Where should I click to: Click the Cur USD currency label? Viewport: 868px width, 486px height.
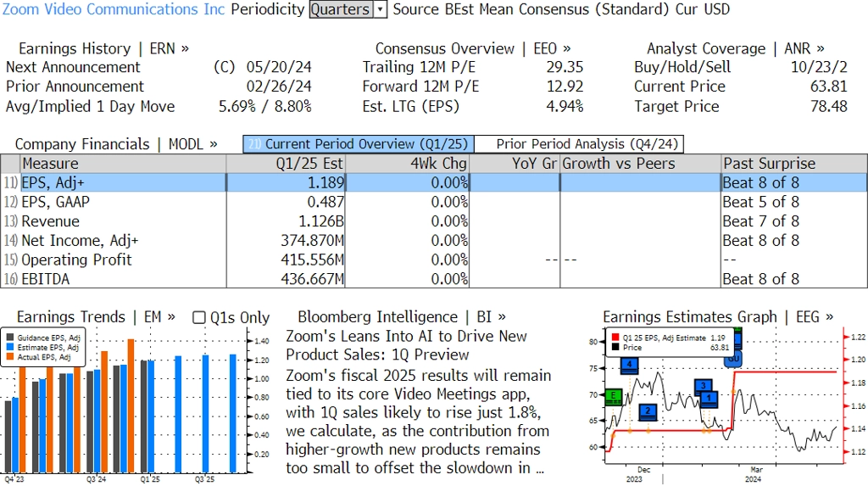coord(703,9)
